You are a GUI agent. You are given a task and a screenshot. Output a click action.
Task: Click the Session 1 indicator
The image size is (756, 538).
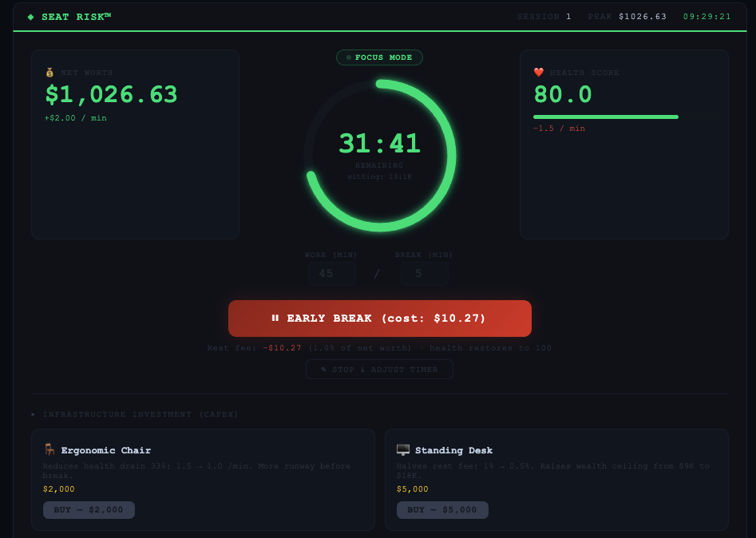(544, 17)
